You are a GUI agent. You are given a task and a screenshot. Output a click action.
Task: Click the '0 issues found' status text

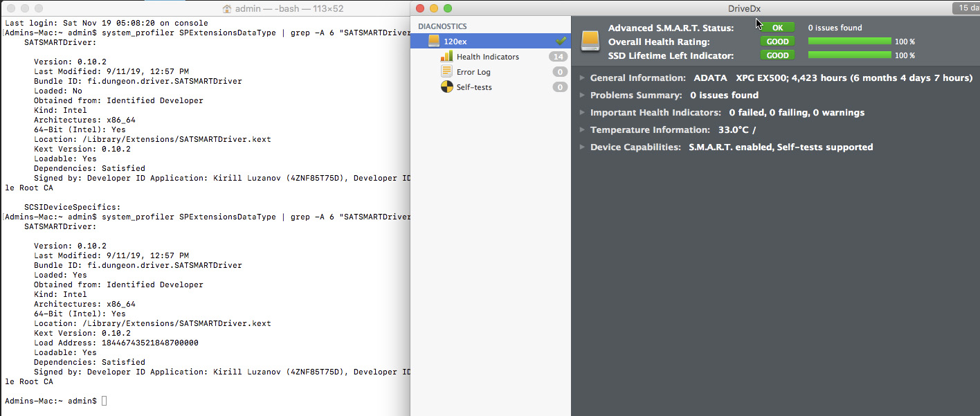[835, 28]
